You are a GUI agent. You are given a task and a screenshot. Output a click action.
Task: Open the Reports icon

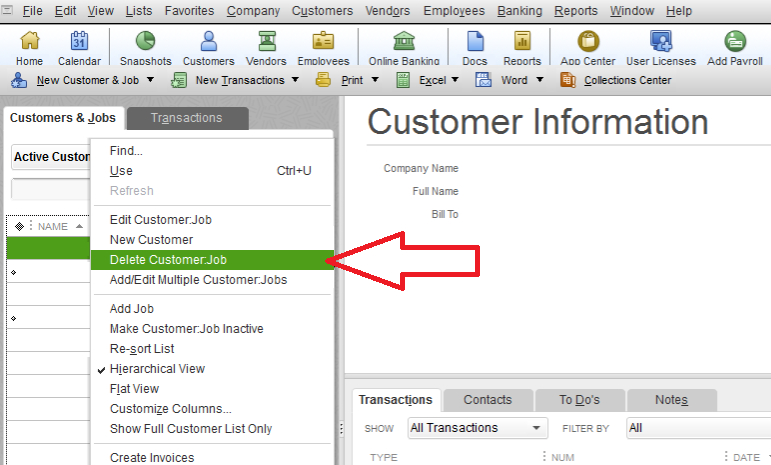coord(522,41)
